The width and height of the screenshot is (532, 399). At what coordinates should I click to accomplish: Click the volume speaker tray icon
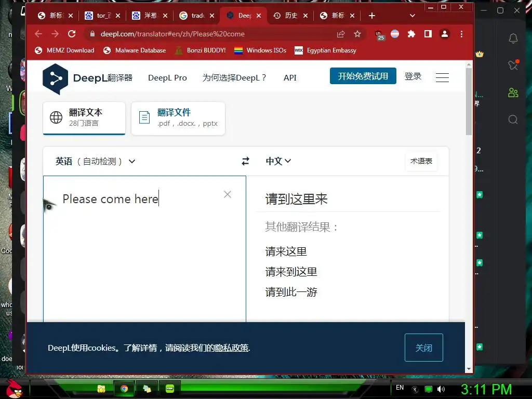coord(441,389)
